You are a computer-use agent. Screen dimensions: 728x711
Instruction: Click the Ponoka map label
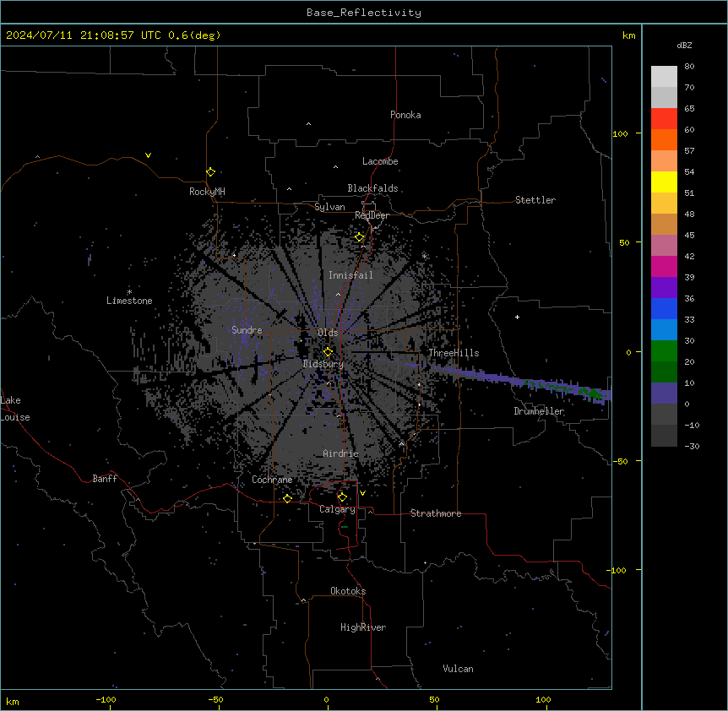405,115
